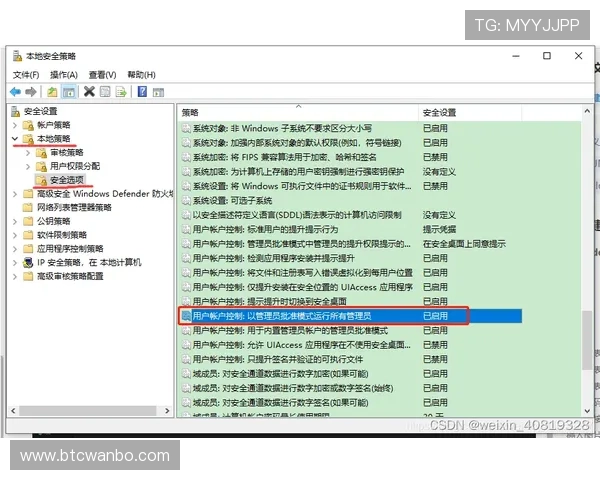600x480 pixels.
Task: Click the 安全设置 root node icon
Action: [15, 111]
